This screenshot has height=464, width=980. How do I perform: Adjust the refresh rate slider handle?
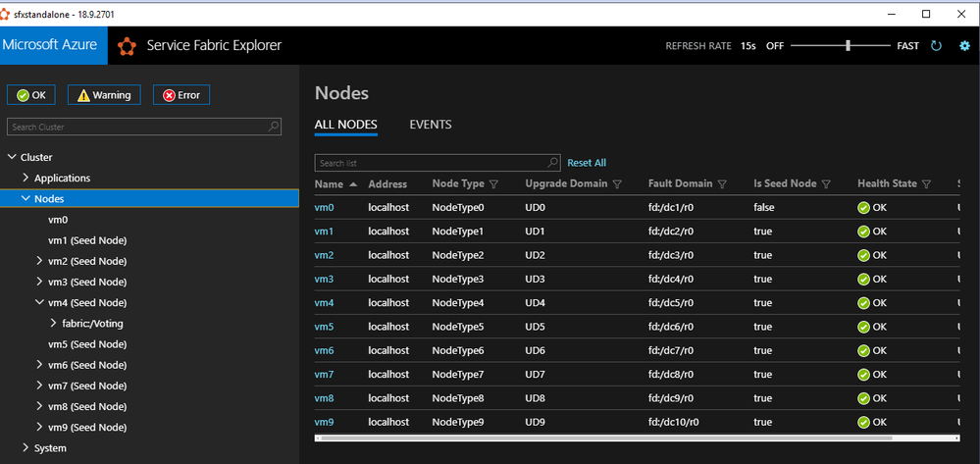coord(849,46)
